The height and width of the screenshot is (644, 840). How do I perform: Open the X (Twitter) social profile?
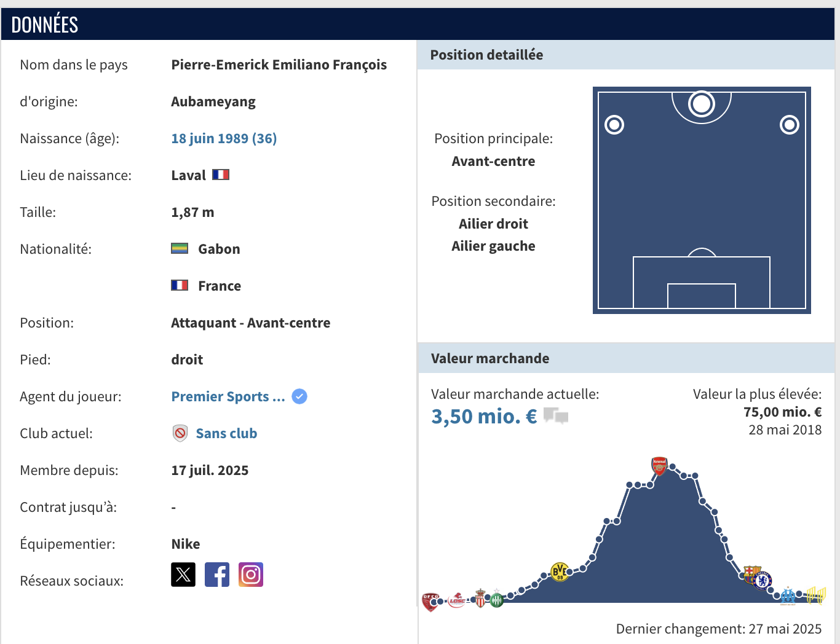point(183,575)
